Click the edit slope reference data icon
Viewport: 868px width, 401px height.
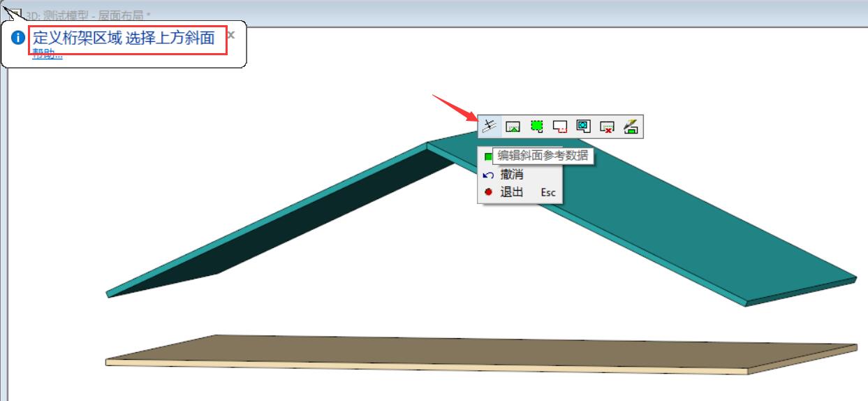point(490,126)
